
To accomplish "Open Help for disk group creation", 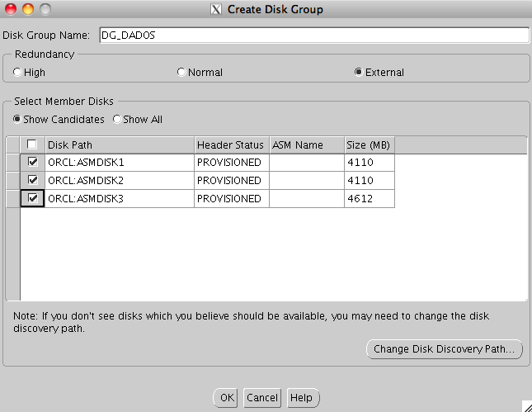I will [x=302, y=397].
